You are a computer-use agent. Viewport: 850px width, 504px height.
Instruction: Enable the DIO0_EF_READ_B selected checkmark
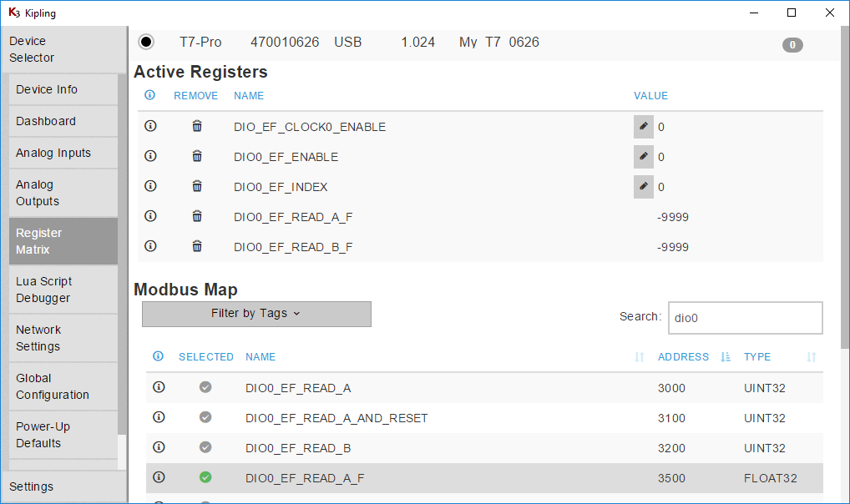point(205,447)
